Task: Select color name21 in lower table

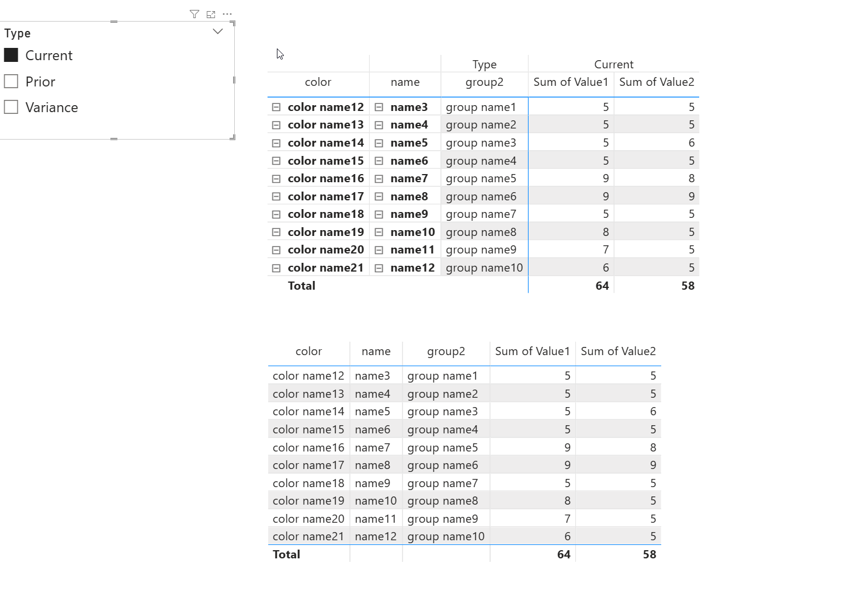Action: tap(308, 536)
